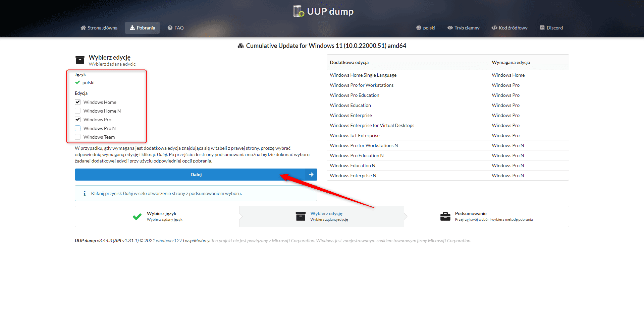Open the Strona główna home page
Viewport: 644px width, 326px height.
click(99, 28)
